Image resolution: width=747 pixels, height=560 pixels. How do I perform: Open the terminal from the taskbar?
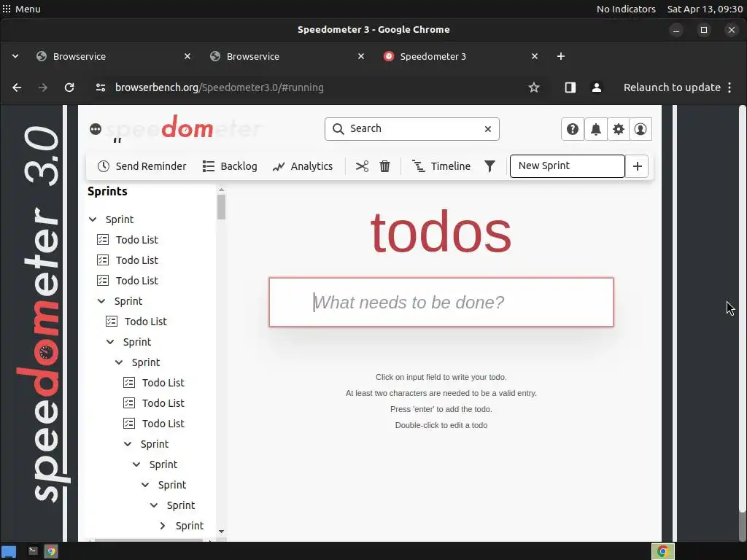pyautogui.click(x=33, y=551)
